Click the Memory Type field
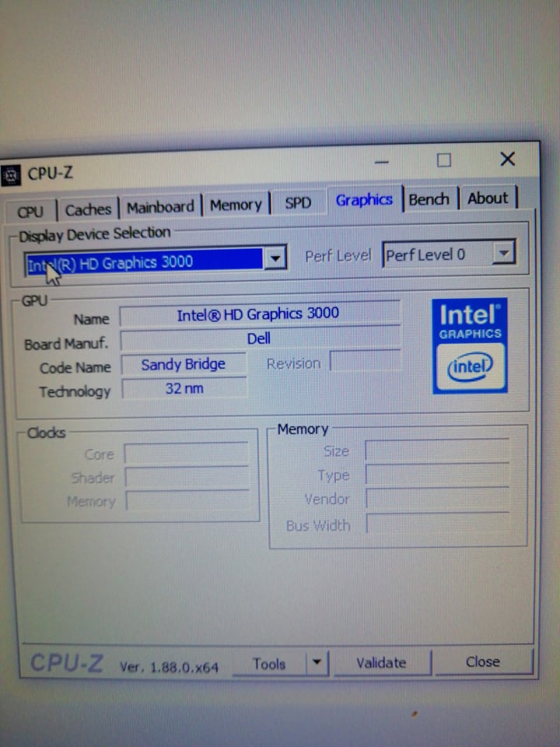The width and height of the screenshot is (560, 747). coord(438,474)
